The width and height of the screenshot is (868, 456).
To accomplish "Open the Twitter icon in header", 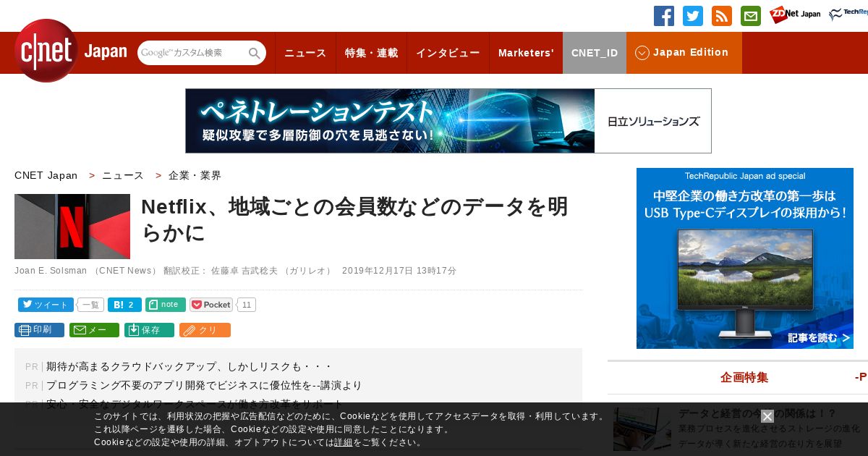I will [x=693, y=16].
